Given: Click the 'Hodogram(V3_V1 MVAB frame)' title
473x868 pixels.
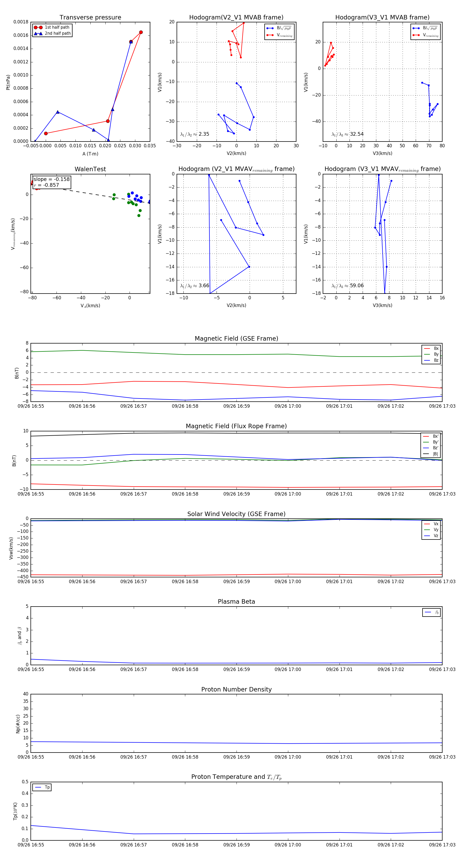Looking at the screenshot, I should (x=382, y=18).
